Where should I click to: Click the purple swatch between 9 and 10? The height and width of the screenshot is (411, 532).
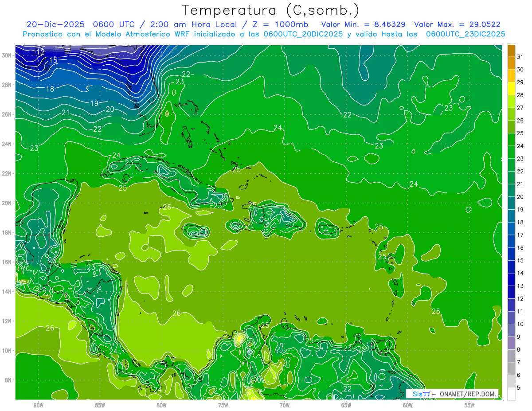[512, 330]
